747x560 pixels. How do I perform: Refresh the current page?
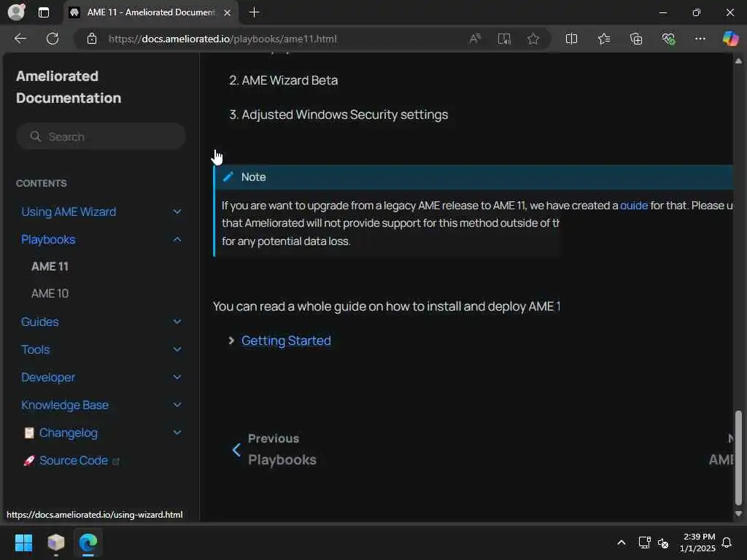click(53, 39)
